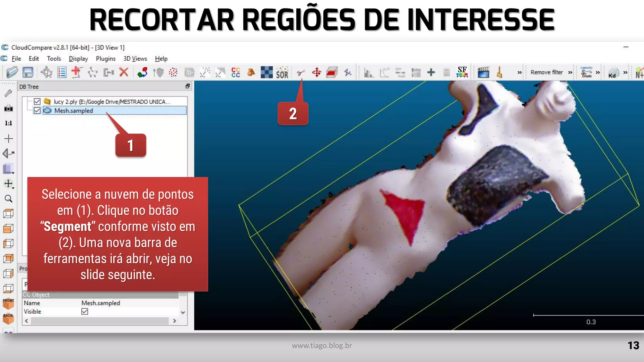Image resolution: width=644 pixels, height=362 pixels.
Task: Click properties scroll right arrow
Action: point(175,321)
